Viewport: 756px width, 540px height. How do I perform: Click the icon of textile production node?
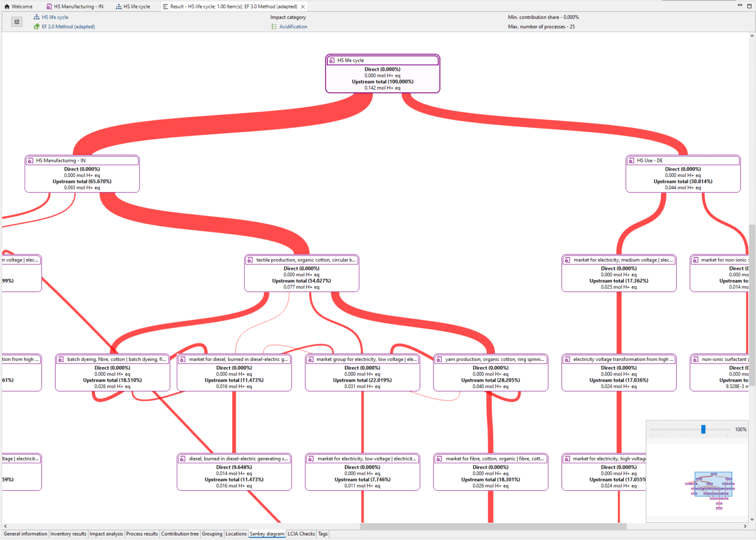pos(251,260)
